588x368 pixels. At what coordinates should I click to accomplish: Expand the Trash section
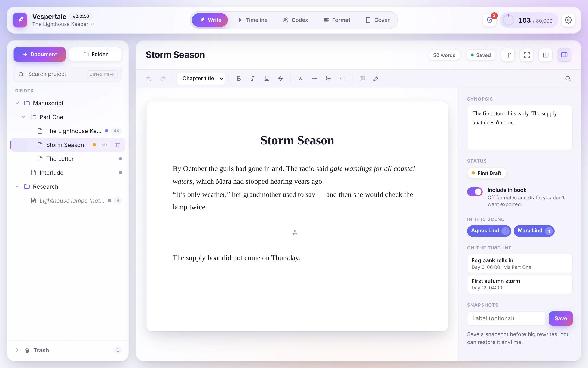[17, 350]
